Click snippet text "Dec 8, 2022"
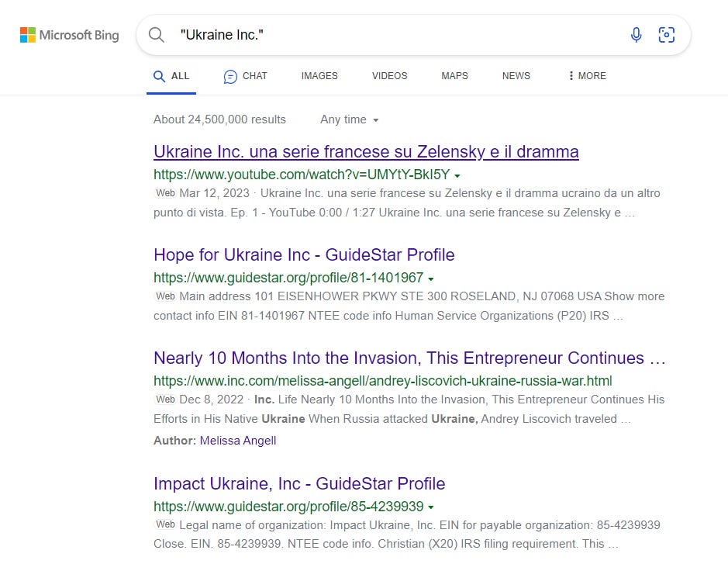 pyautogui.click(x=211, y=399)
